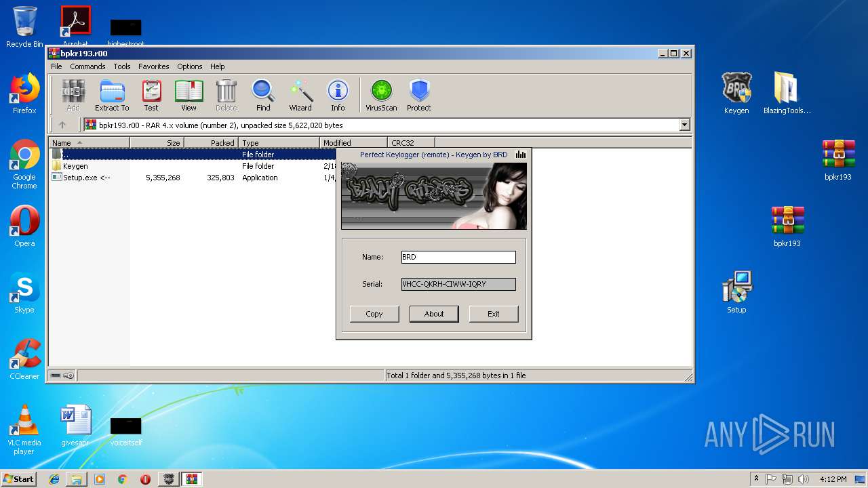The width and height of the screenshot is (868, 488).
Task: Open givesapr Word document icon
Action: [75, 426]
